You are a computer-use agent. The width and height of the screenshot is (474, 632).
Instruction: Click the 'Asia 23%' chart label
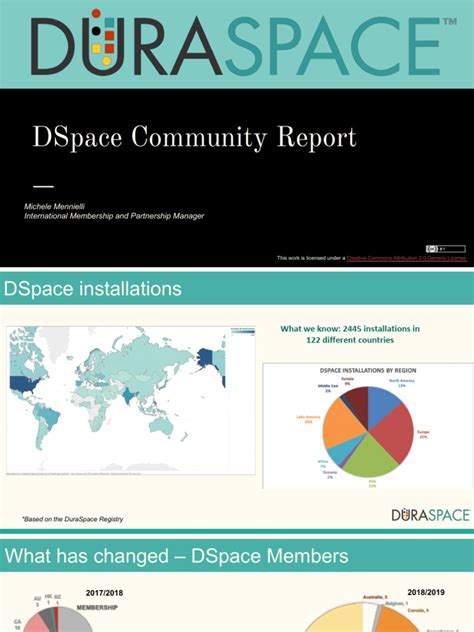(x=372, y=483)
